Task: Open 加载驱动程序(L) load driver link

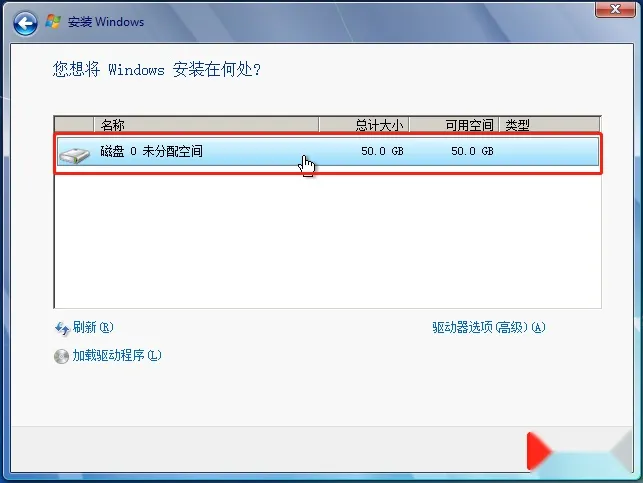Action: 117,355
